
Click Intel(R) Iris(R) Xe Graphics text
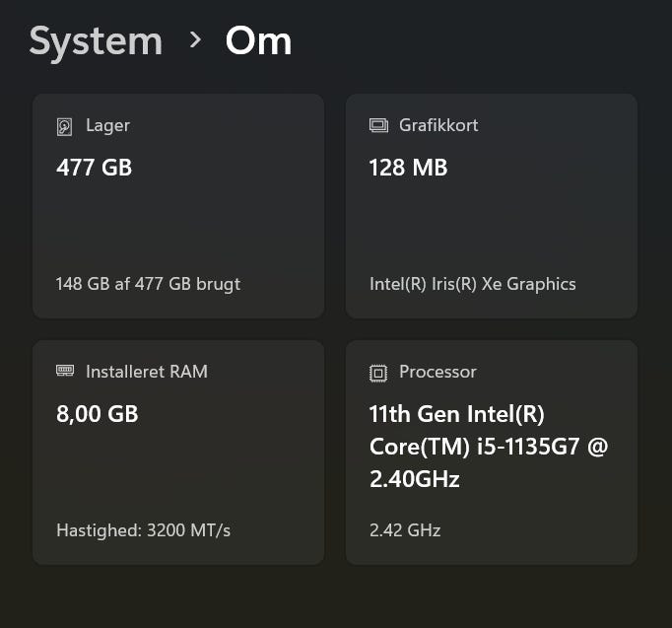472,284
